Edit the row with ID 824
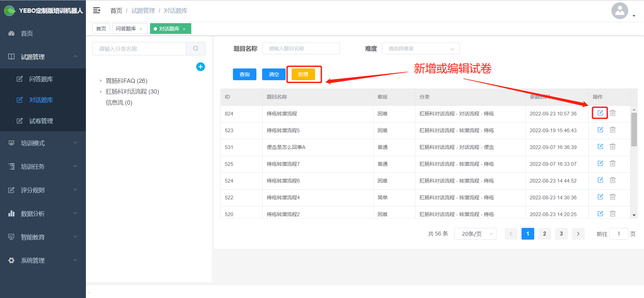 pyautogui.click(x=600, y=113)
